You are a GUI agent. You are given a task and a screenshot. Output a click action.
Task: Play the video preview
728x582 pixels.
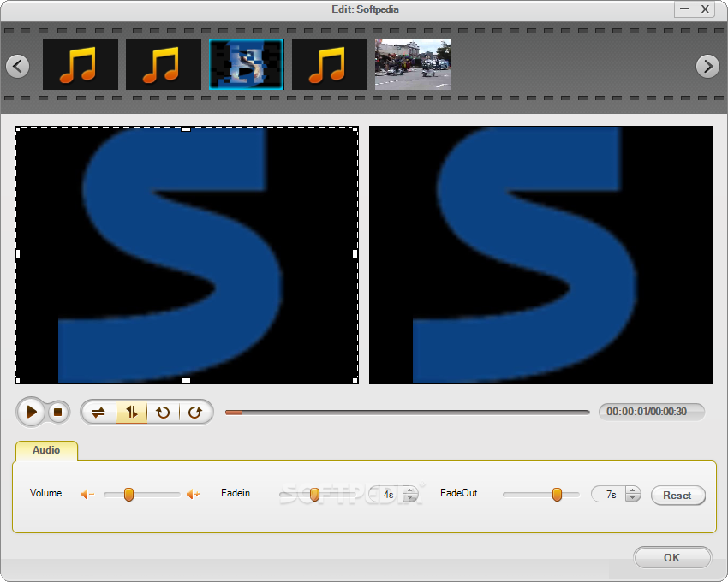point(31,412)
